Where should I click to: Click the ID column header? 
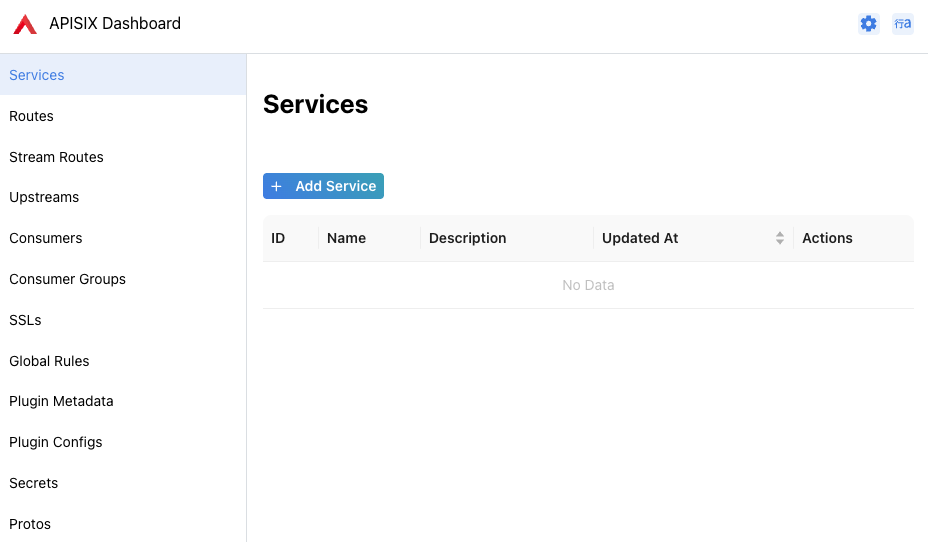click(x=291, y=238)
